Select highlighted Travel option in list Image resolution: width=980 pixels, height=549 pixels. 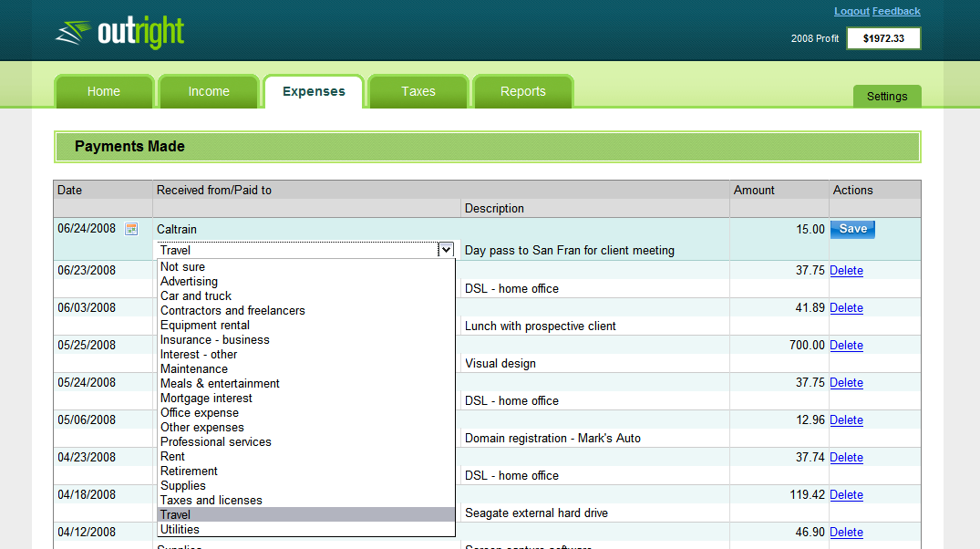coord(305,514)
